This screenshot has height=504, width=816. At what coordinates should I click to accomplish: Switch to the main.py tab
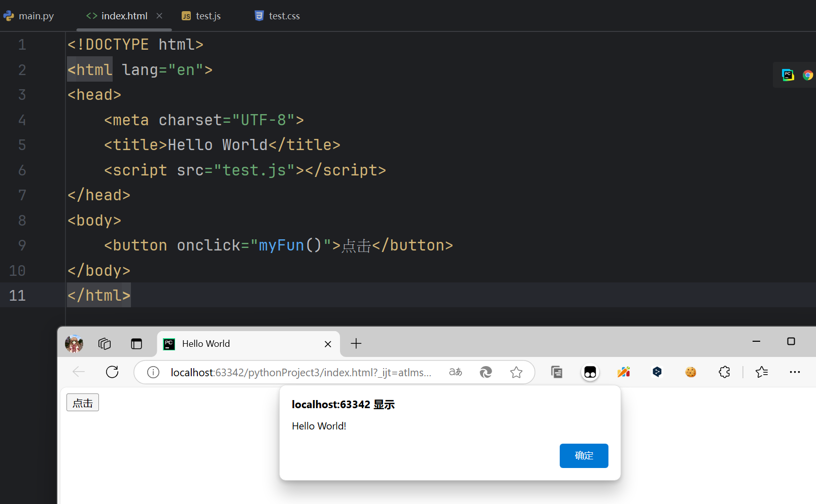pyautogui.click(x=29, y=16)
